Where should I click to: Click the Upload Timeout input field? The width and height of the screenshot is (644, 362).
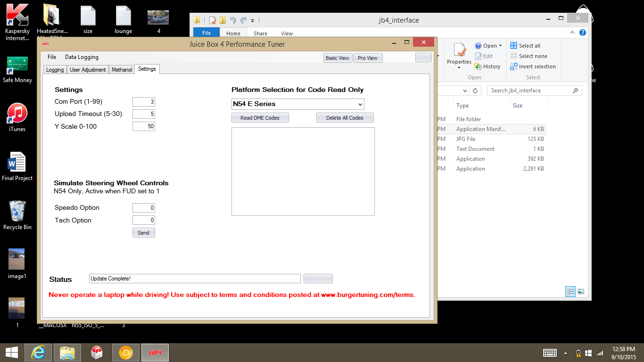pos(143,114)
